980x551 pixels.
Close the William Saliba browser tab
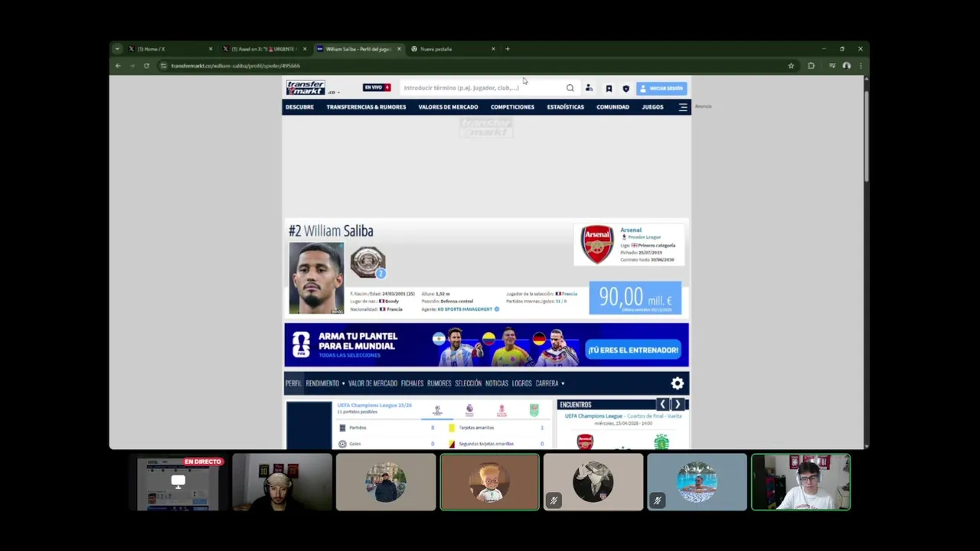(x=399, y=49)
